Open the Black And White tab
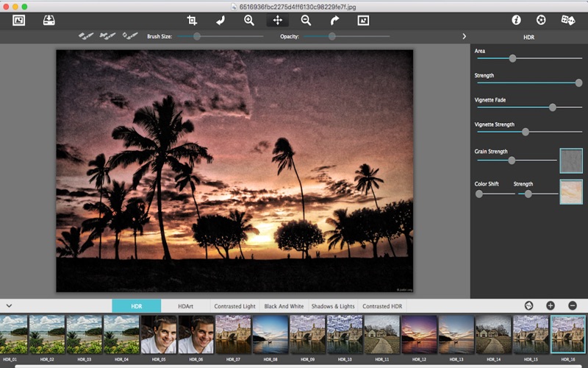 284,306
